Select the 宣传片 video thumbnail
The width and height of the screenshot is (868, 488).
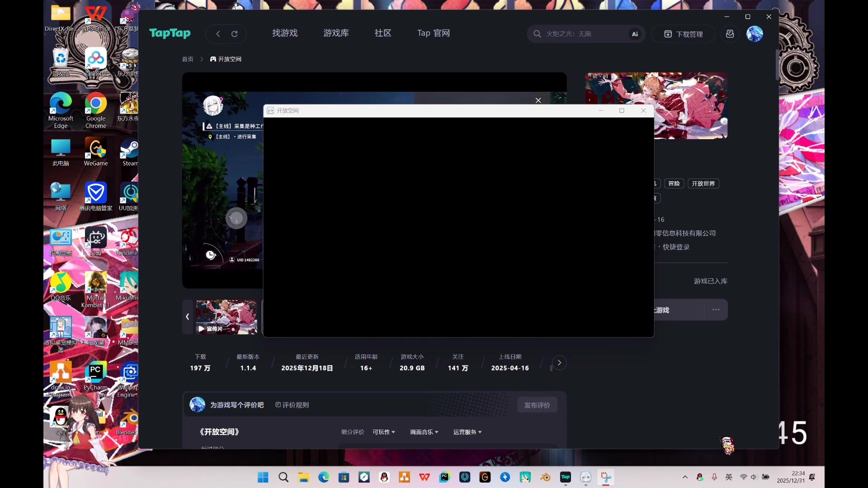(226, 317)
